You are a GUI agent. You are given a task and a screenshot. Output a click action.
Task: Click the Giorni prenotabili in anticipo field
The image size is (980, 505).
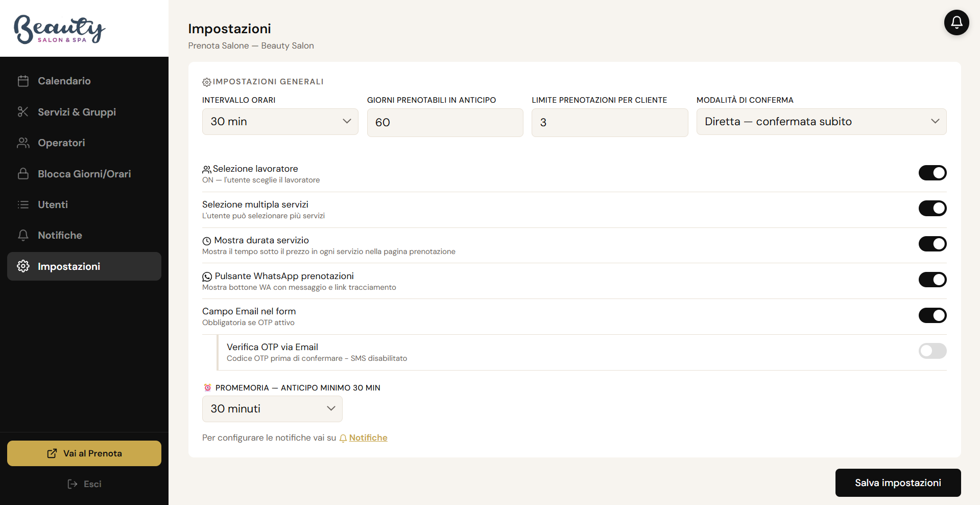[x=445, y=123]
